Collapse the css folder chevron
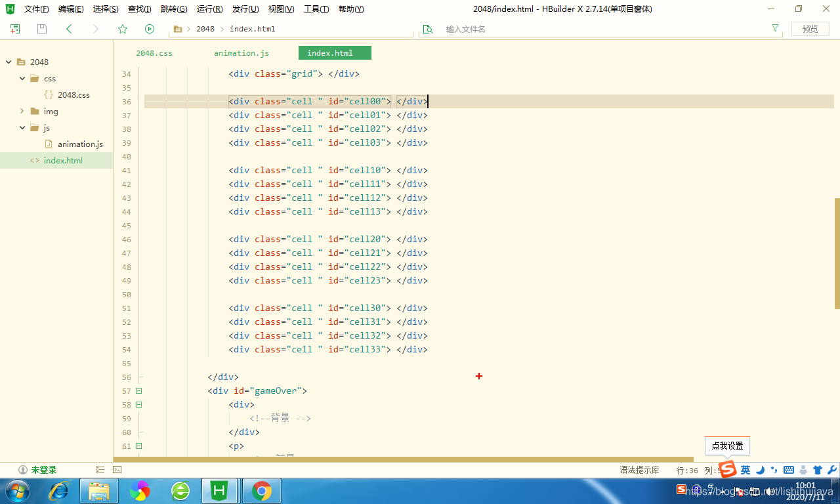The height and width of the screenshot is (504, 840). tap(22, 78)
